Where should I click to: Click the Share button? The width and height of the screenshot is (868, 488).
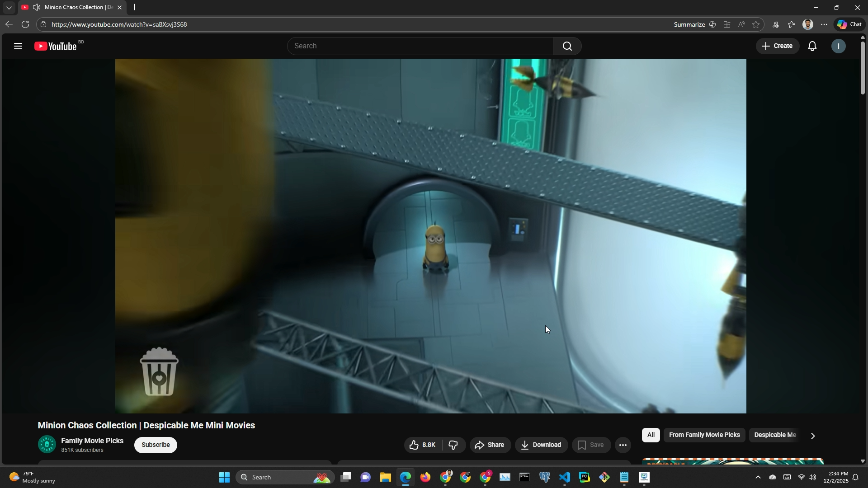(490, 445)
